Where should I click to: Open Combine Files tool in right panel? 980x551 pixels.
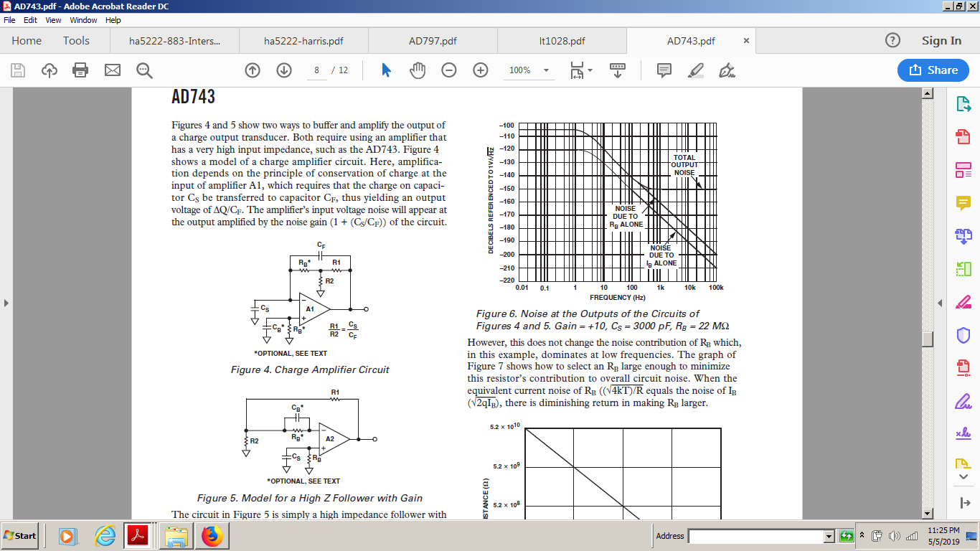point(963,235)
